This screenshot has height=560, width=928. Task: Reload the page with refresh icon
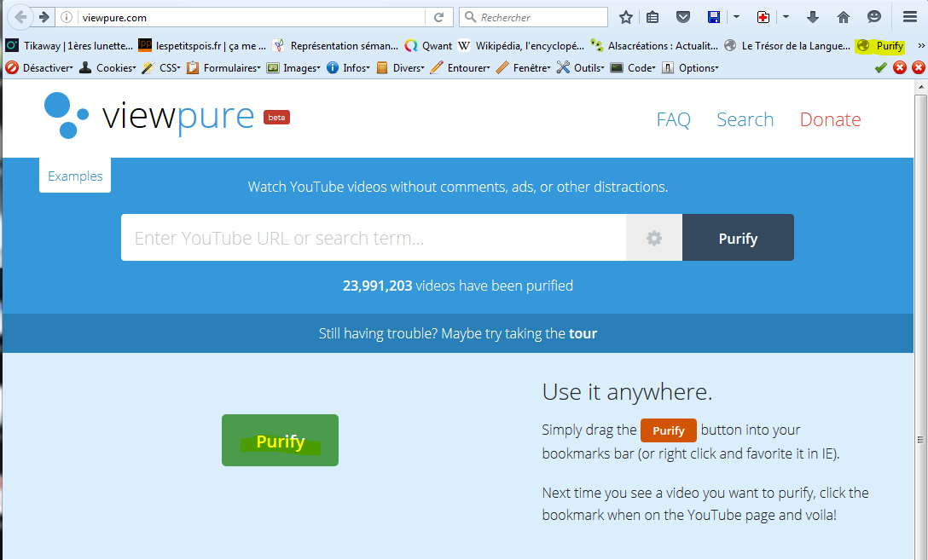[x=438, y=17]
